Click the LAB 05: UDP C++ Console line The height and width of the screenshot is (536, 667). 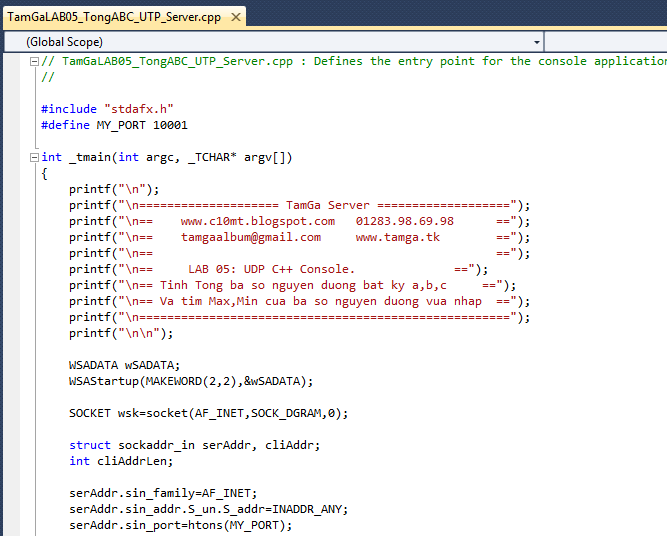coord(279,270)
